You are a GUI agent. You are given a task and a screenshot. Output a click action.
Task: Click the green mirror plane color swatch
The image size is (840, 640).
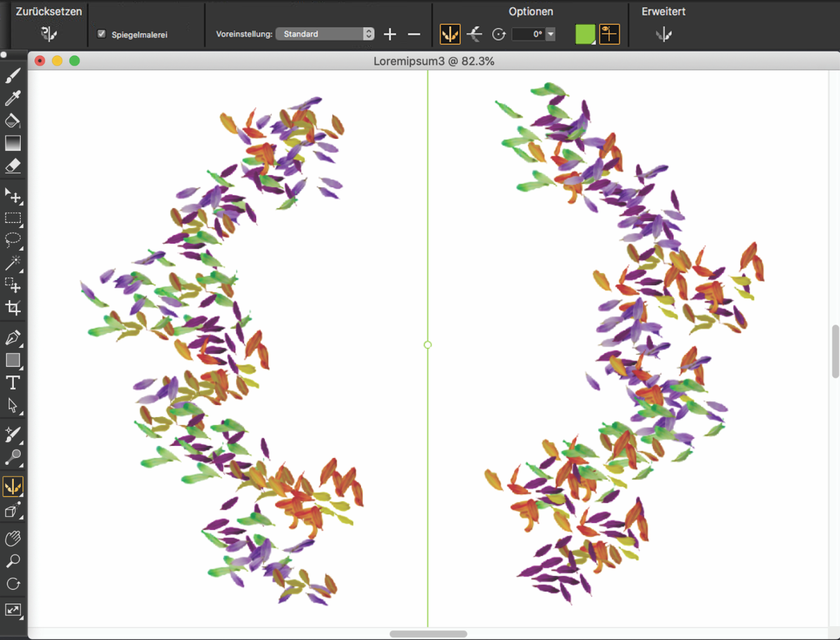pos(585,34)
